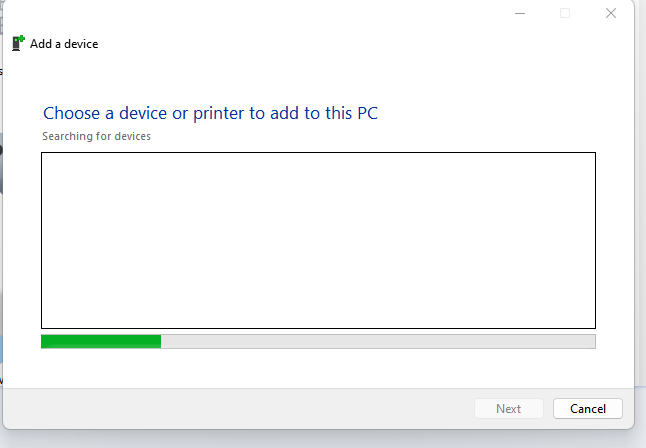Minimize the Add a device window
646x448 pixels.
tap(520, 13)
